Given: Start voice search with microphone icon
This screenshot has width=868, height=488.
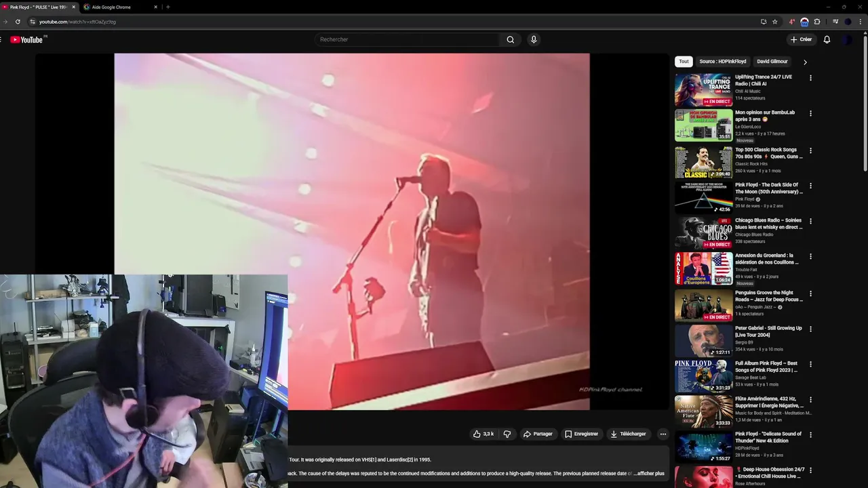Looking at the screenshot, I should click(534, 39).
